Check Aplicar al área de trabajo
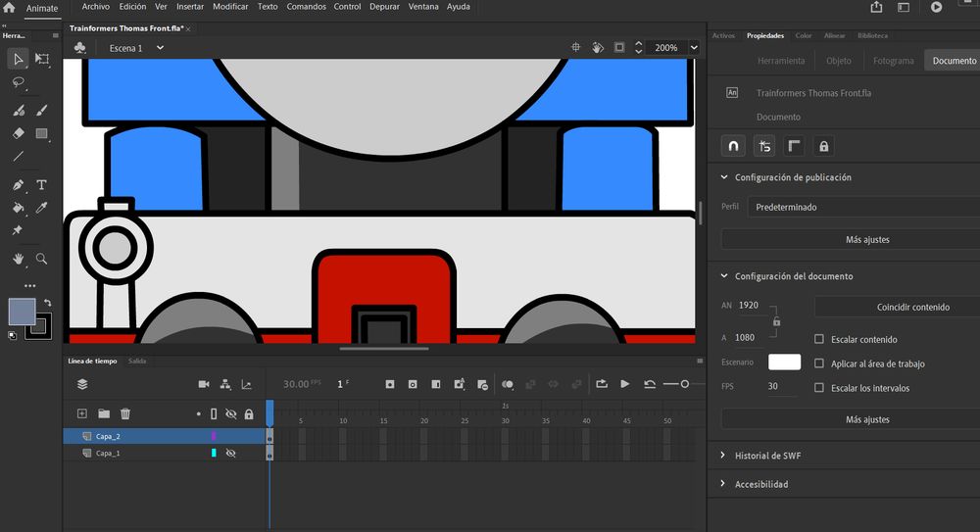This screenshot has height=532, width=980. point(819,363)
